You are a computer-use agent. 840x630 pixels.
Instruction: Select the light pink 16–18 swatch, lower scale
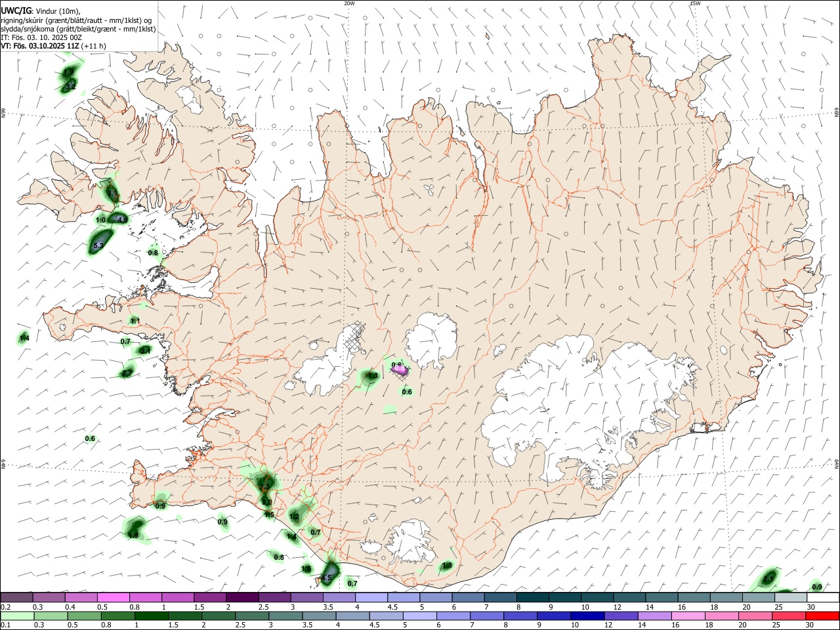tap(688, 616)
